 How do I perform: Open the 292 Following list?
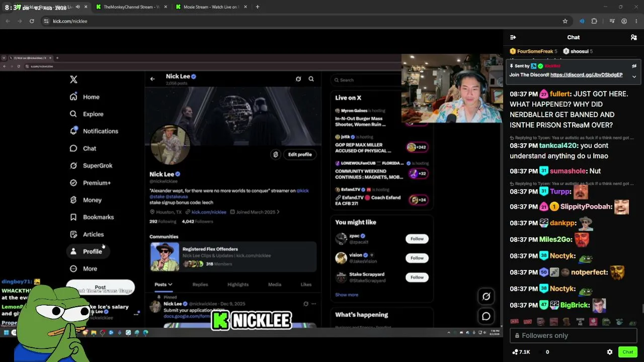click(x=163, y=221)
